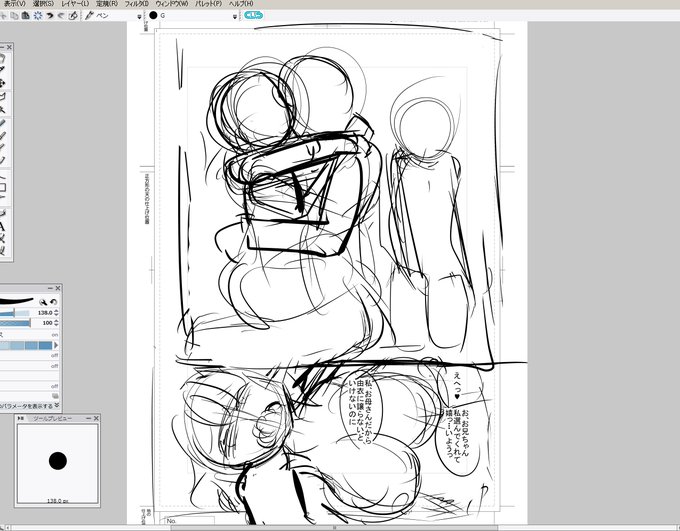Select the text tool marked A
680x531 pixels.
click(x=3, y=226)
